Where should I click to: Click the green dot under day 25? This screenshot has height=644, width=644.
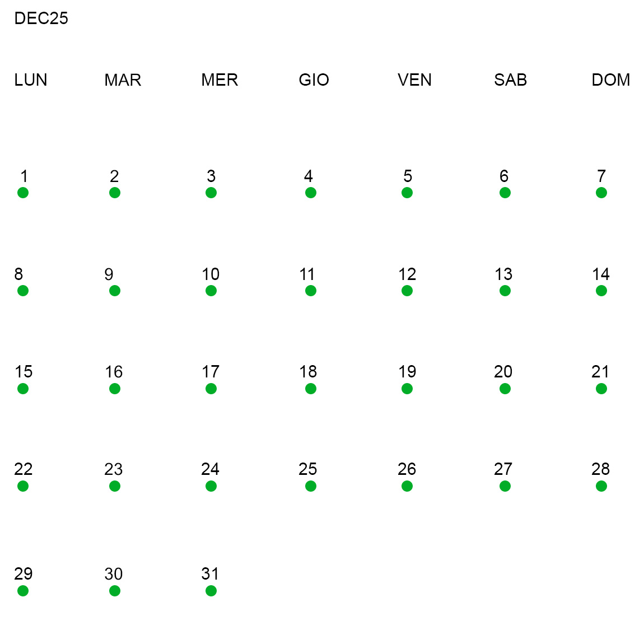(x=311, y=486)
